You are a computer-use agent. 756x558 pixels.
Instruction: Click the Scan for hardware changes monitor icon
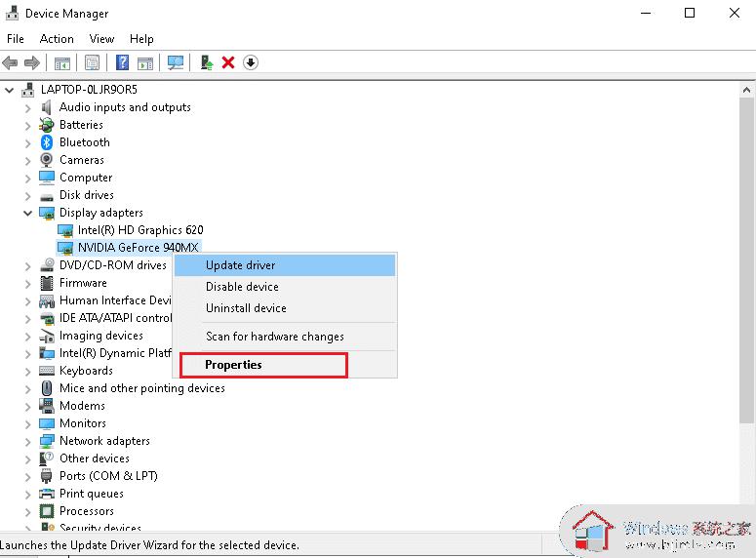point(176,62)
